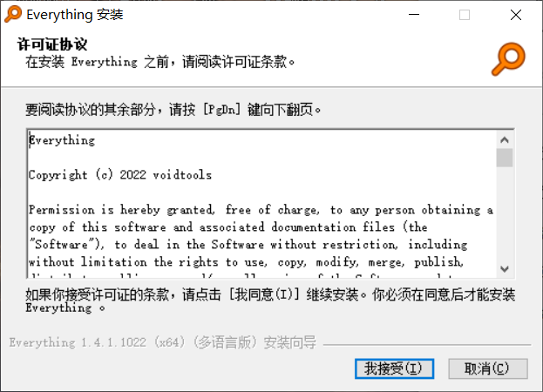Click the 许可证协议 heading
Screen dimensions: 543x392
[x=52, y=44]
